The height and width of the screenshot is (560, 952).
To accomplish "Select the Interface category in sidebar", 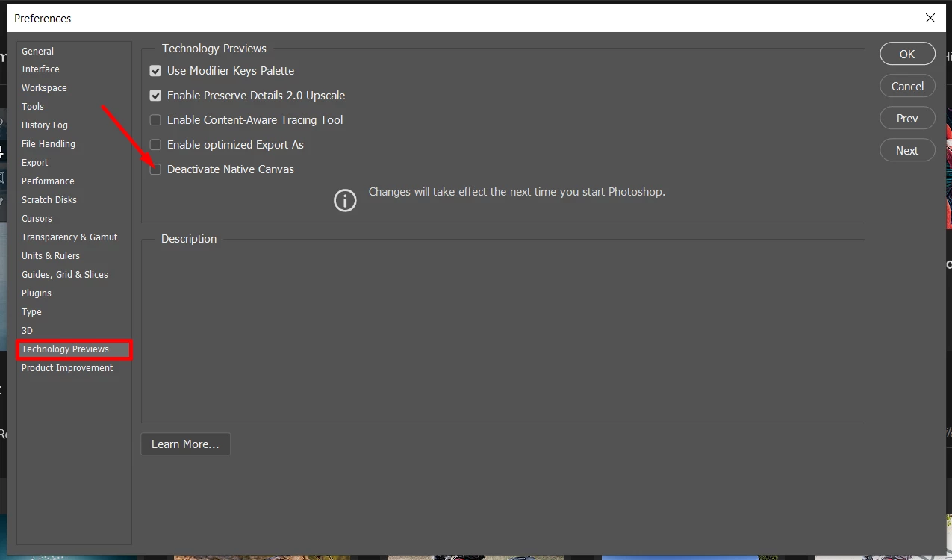I will tap(40, 69).
